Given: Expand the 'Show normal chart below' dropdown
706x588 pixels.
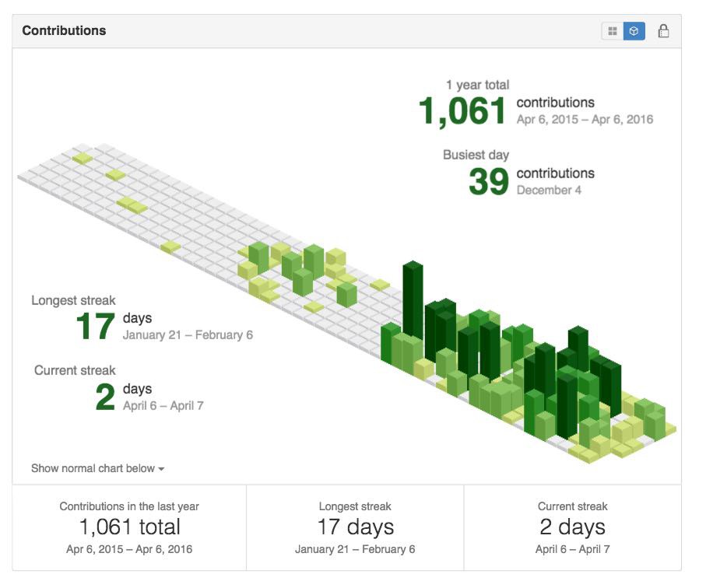Looking at the screenshot, I should click(97, 468).
